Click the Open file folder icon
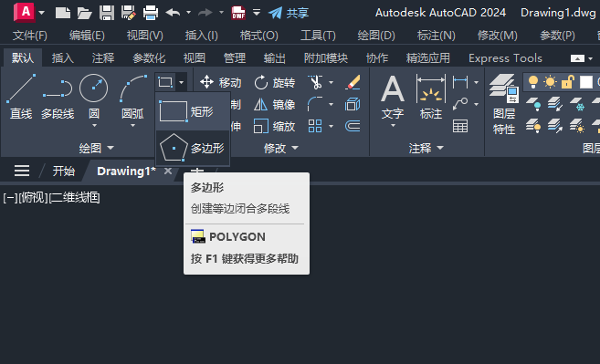The width and height of the screenshot is (600, 364). (x=85, y=13)
